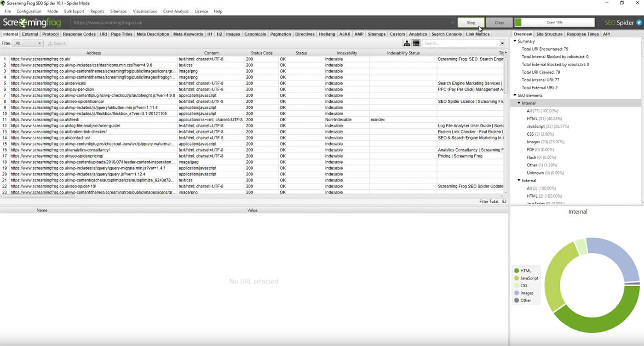The image size is (644, 346).
Task: Sort by the Address column header
Action: [93, 53]
